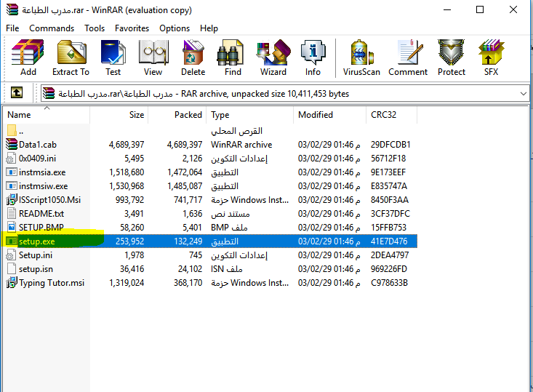Select the Typing Tutor.msi file name
The height and width of the screenshot is (392, 533).
tap(52, 283)
